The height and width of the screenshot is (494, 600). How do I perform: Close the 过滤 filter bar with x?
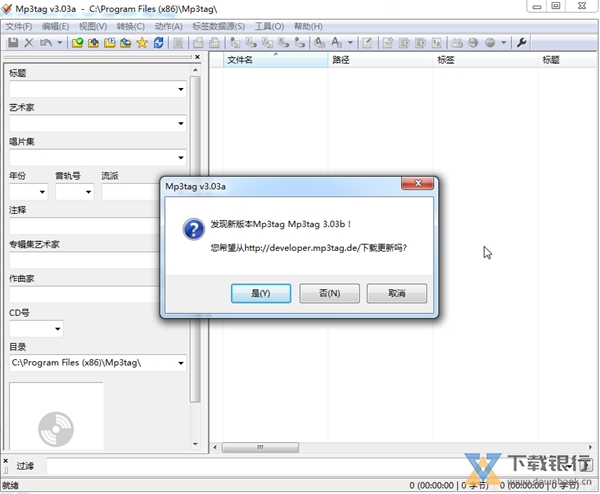point(5,461)
